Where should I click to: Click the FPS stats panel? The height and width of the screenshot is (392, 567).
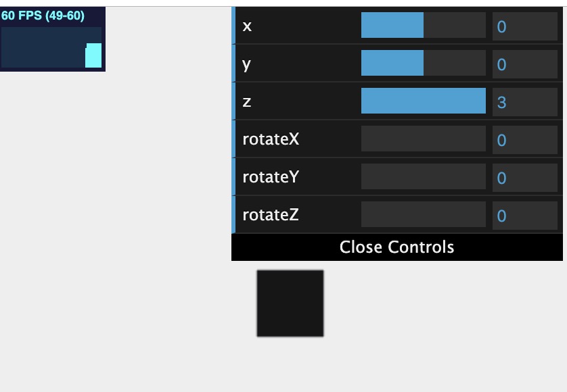pos(52,39)
